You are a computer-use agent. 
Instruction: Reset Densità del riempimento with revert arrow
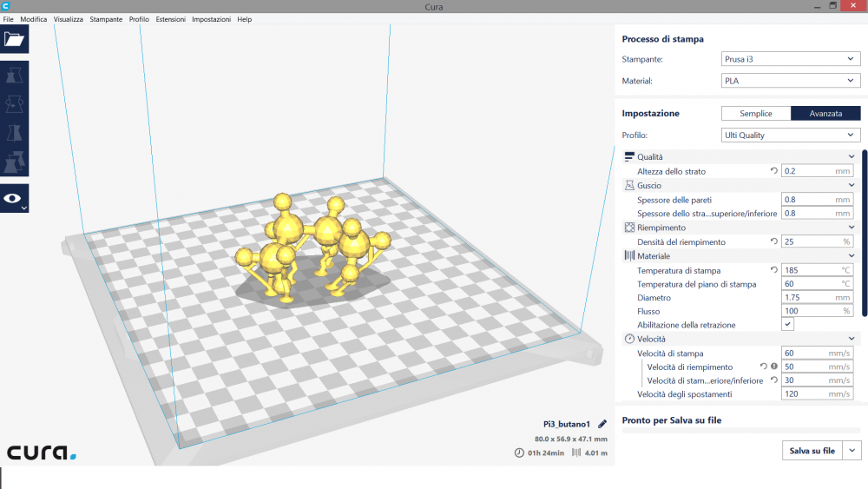click(x=773, y=241)
